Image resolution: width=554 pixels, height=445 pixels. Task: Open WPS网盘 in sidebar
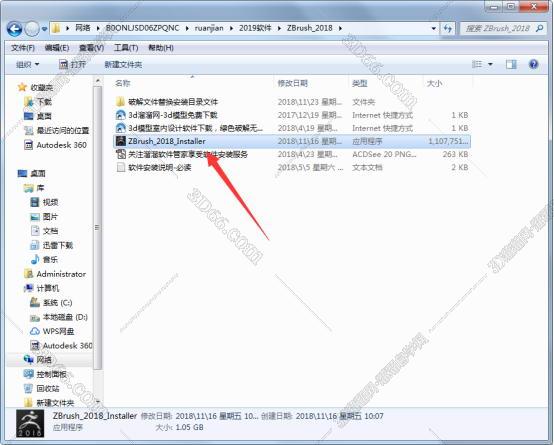58,331
